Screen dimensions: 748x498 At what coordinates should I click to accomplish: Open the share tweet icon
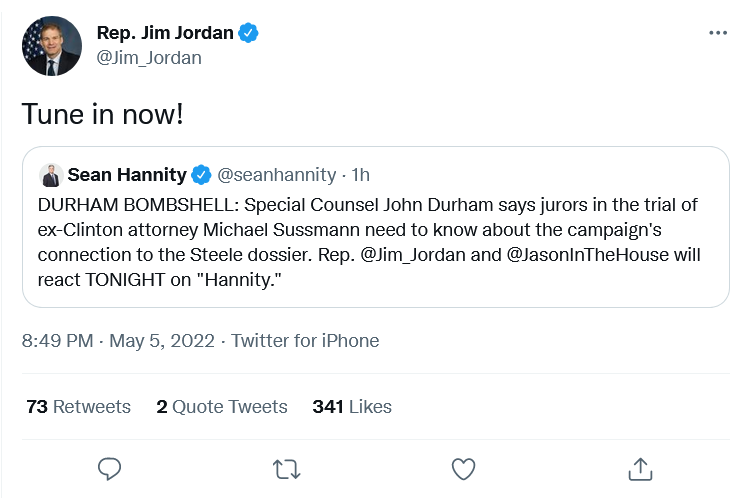639,468
